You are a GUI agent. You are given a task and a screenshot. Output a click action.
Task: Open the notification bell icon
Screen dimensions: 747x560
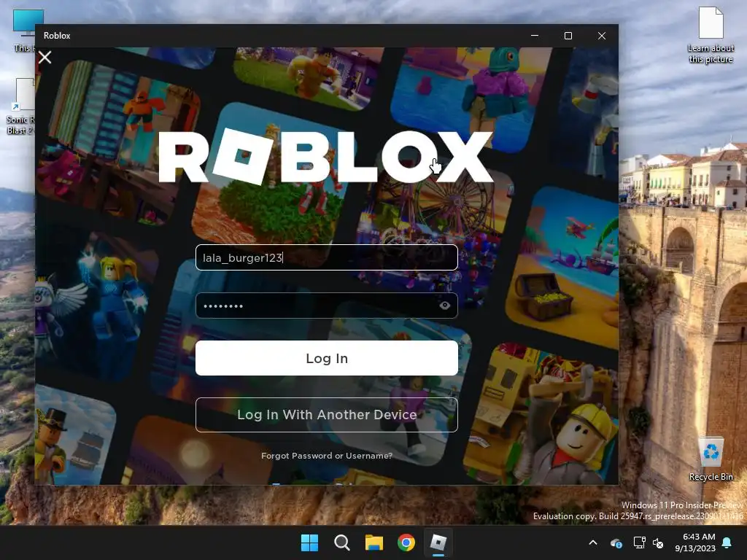[727, 542]
